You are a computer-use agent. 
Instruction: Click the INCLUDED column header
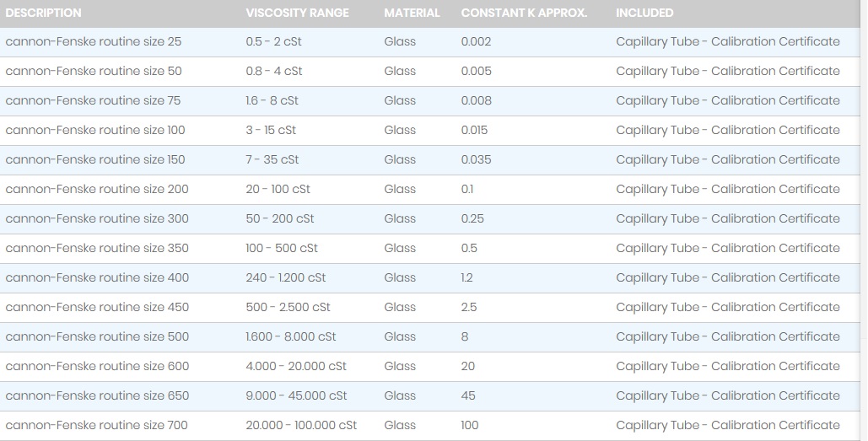[x=644, y=13]
